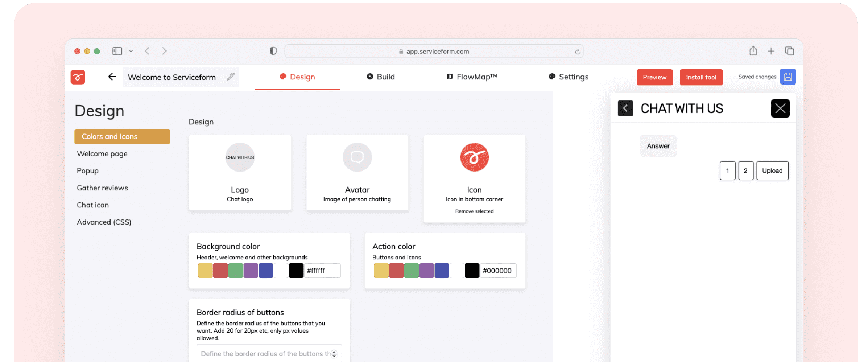Screen dimensions: 868x362
Task: Click the Preview button
Action: [655, 77]
